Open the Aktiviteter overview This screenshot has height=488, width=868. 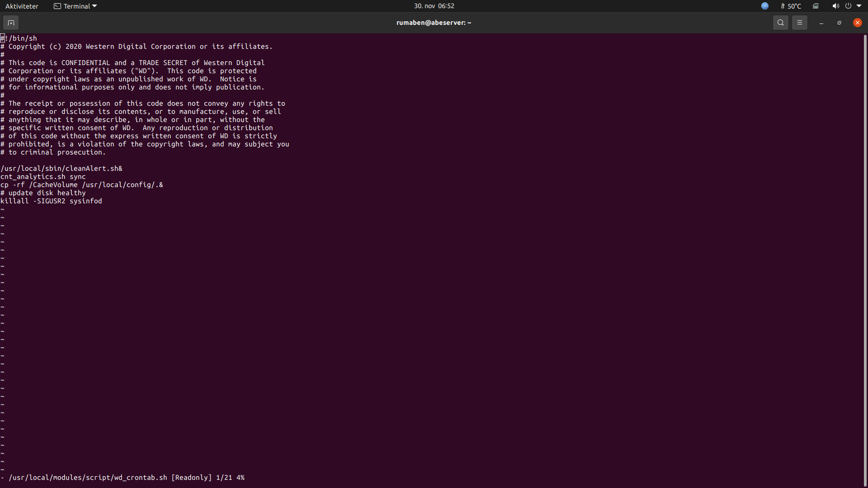tap(22, 6)
